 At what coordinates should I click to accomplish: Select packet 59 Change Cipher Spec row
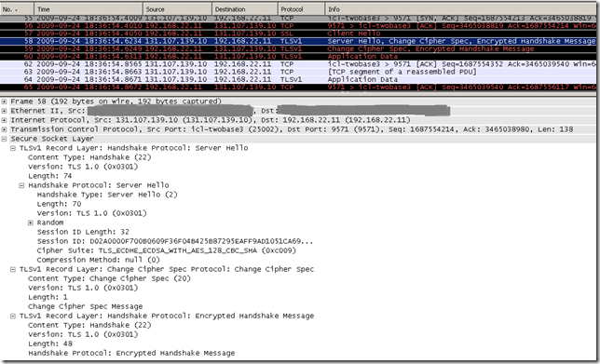298,48
